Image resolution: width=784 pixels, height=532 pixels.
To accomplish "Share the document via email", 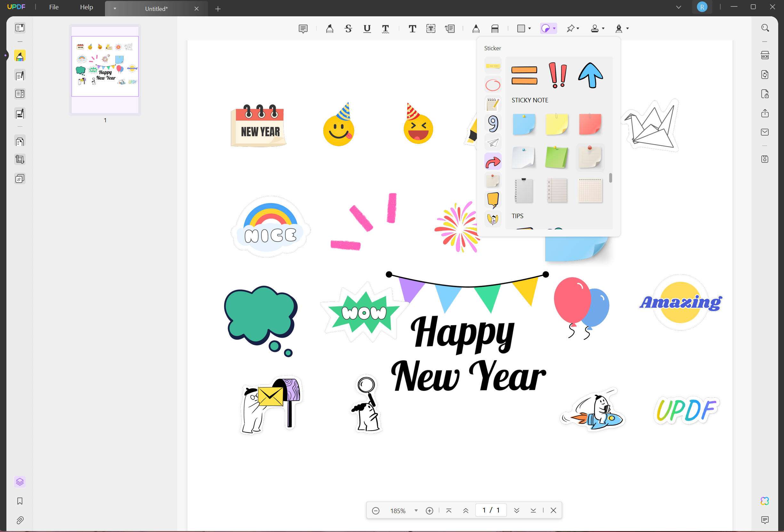I will [765, 132].
